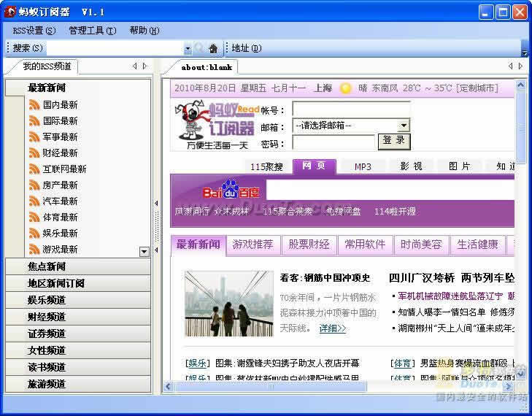Expand the 地区新闻订阅 section
The width and height of the screenshot is (532, 416).
(78, 283)
